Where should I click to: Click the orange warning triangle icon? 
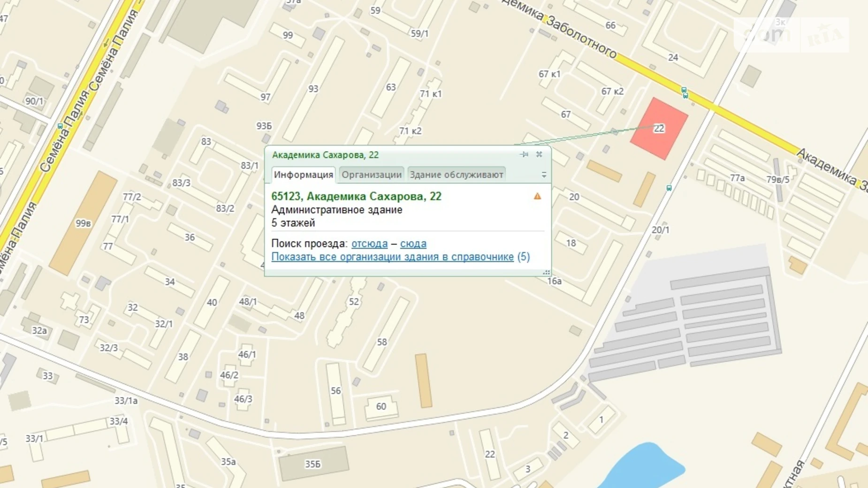click(x=537, y=196)
